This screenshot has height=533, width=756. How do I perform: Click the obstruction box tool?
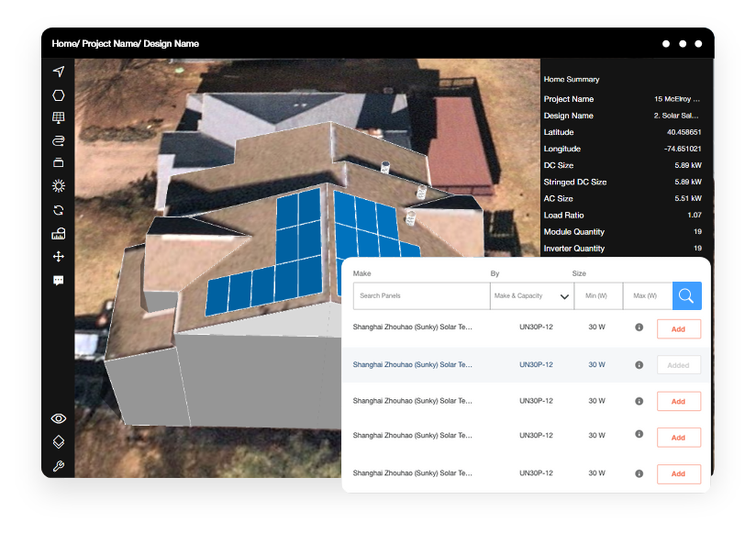pyautogui.click(x=59, y=162)
